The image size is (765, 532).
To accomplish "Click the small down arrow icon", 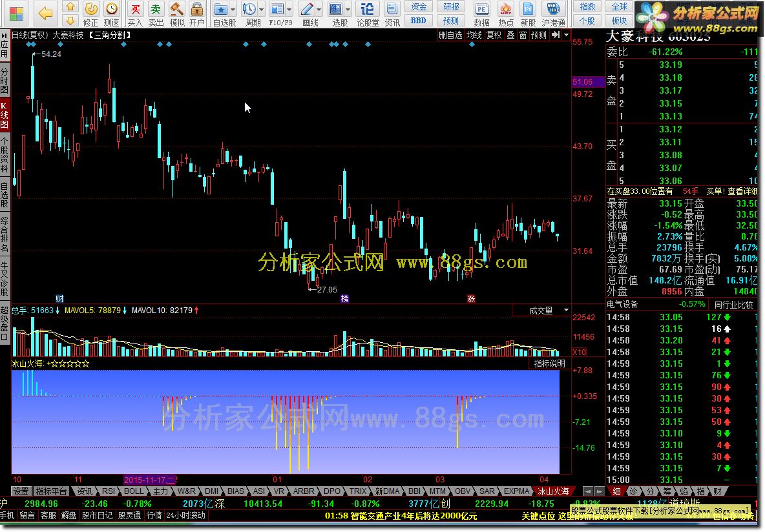I will coord(70,21).
